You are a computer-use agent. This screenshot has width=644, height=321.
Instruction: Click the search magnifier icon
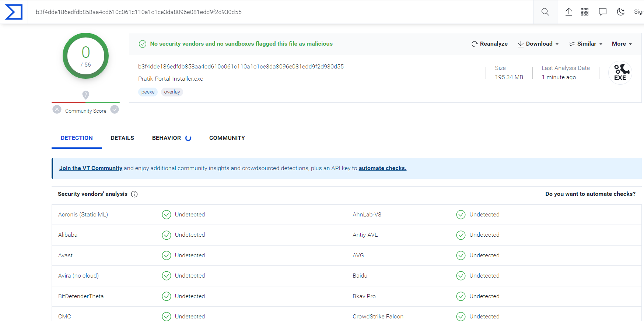coord(545,12)
